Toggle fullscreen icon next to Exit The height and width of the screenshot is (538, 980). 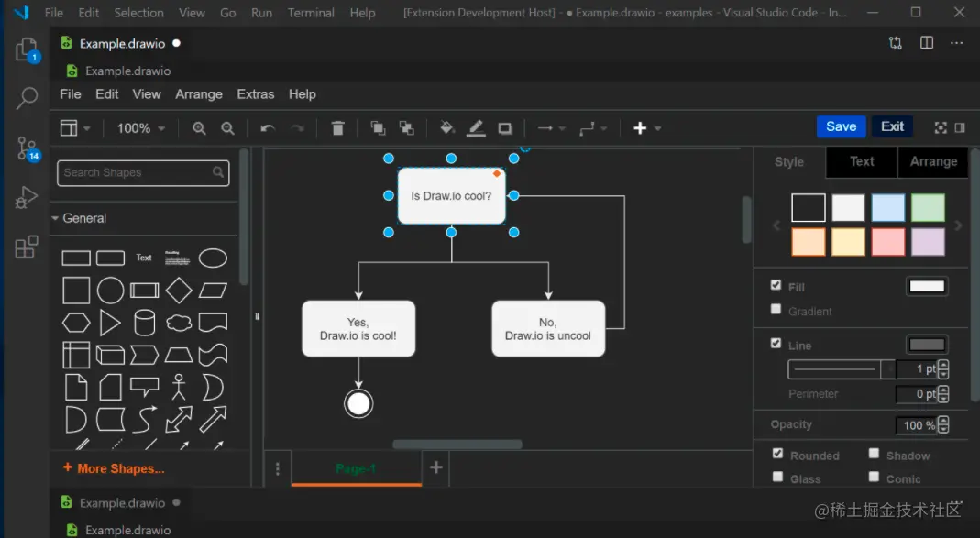[940, 128]
